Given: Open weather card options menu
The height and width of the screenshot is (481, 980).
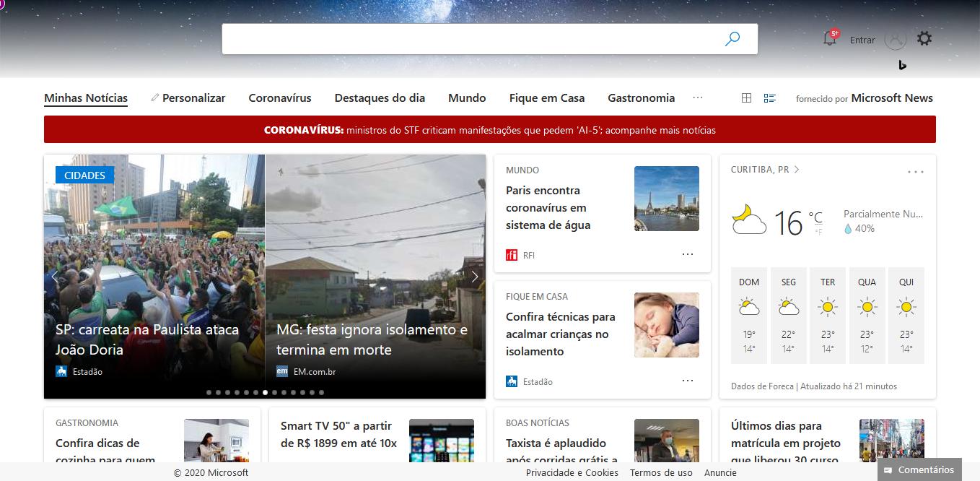Looking at the screenshot, I should click(916, 172).
